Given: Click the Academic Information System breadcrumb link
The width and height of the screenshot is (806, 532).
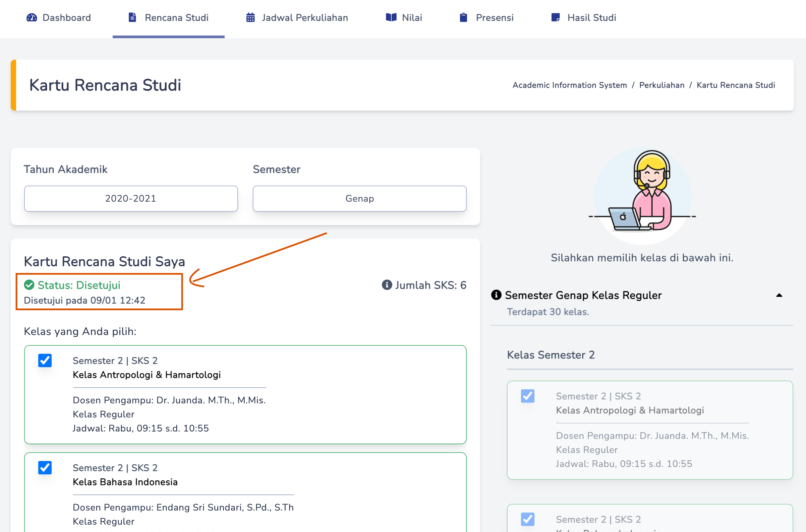Looking at the screenshot, I should (570, 85).
